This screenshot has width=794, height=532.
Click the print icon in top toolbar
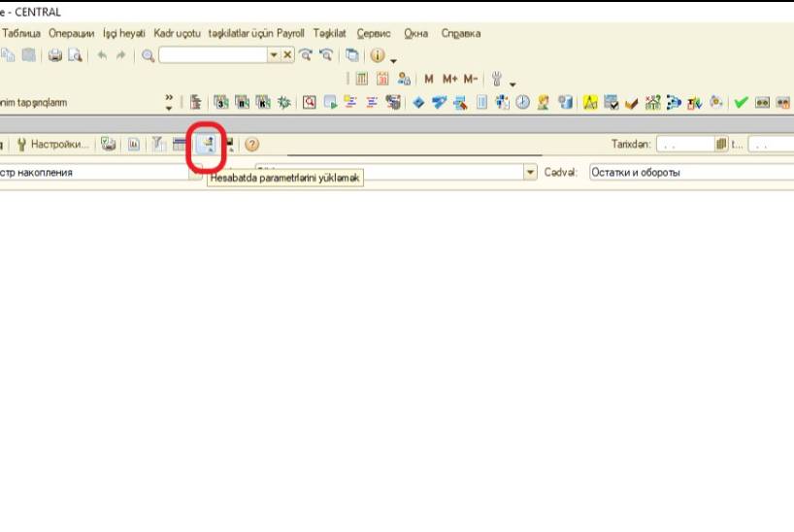pyautogui.click(x=55, y=55)
